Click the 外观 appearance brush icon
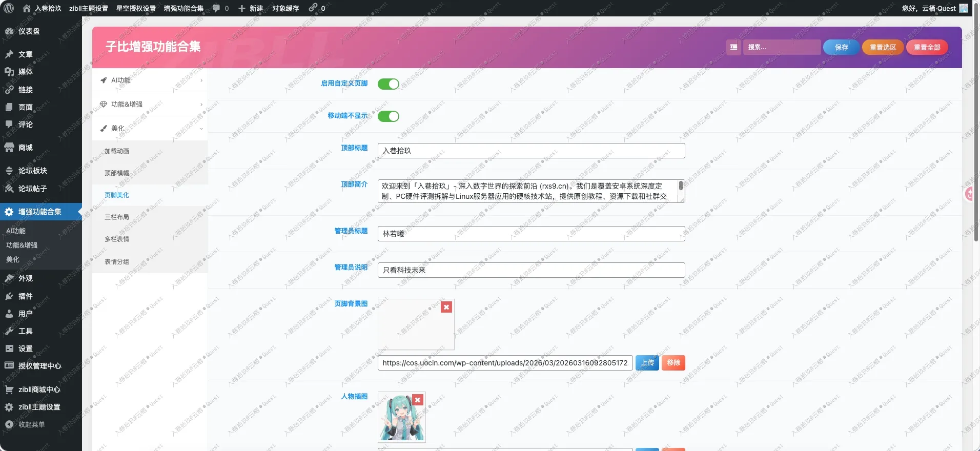Image resolution: width=980 pixels, height=451 pixels. click(9, 278)
